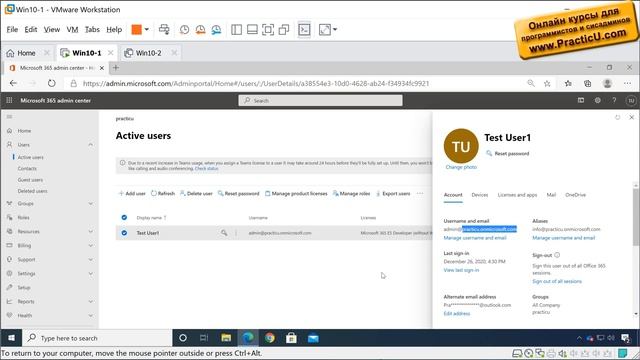Click Change photo link

461,167
